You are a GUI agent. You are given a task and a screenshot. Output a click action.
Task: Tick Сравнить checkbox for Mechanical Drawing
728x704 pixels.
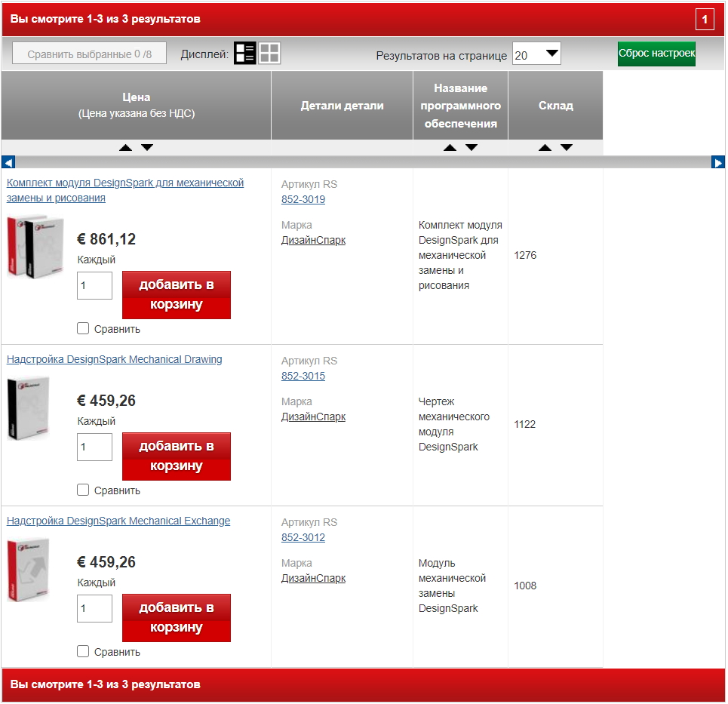pos(83,490)
